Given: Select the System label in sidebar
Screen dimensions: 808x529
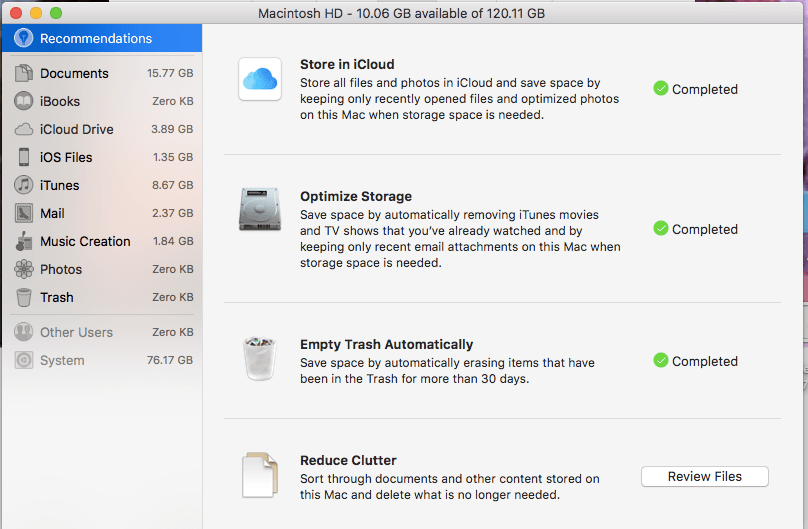Looking at the screenshot, I should tap(62, 361).
